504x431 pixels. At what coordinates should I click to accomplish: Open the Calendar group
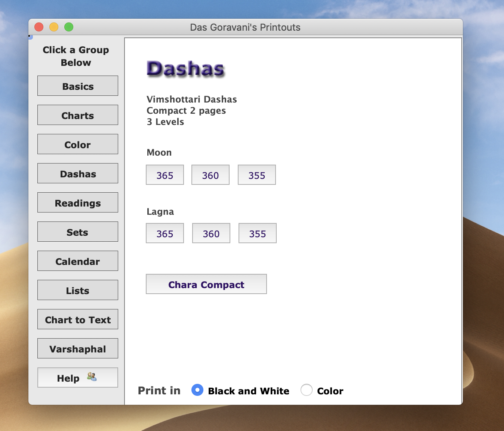(x=78, y=261)
